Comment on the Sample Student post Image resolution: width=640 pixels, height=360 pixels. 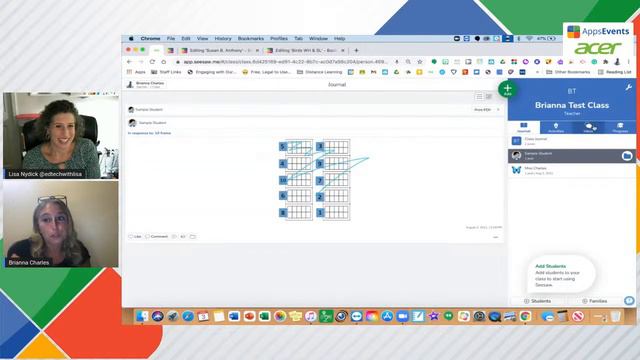(x=157, y=236)
